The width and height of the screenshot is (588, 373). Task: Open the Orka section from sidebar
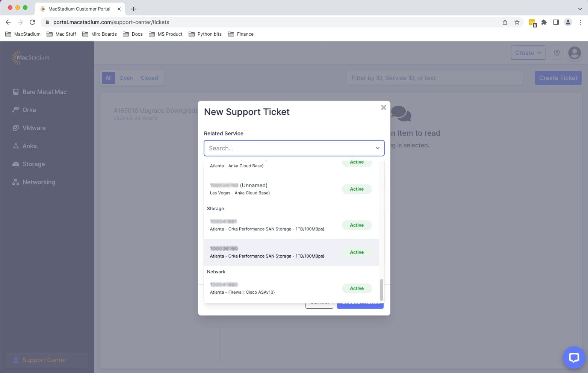coord(29,110)
